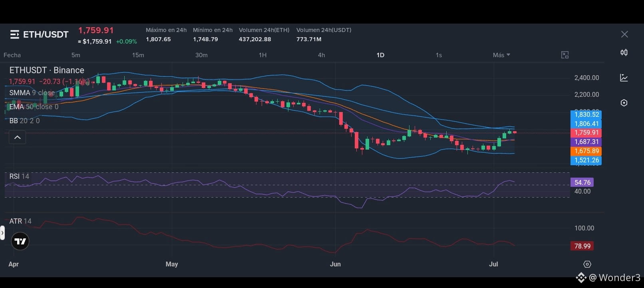The image size is (644, 288).
Task: Click the May time axis label
Action: point(172,264)
